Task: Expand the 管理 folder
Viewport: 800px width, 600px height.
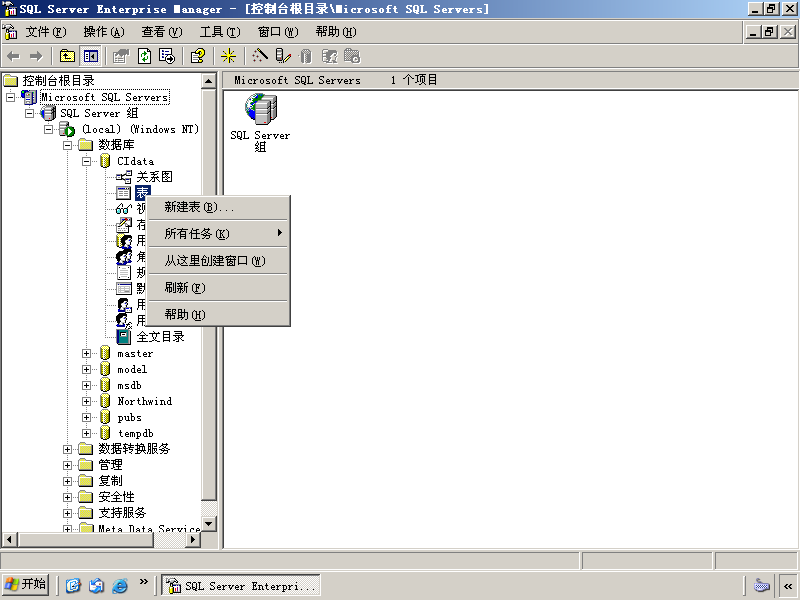Action: click(67, 465)
